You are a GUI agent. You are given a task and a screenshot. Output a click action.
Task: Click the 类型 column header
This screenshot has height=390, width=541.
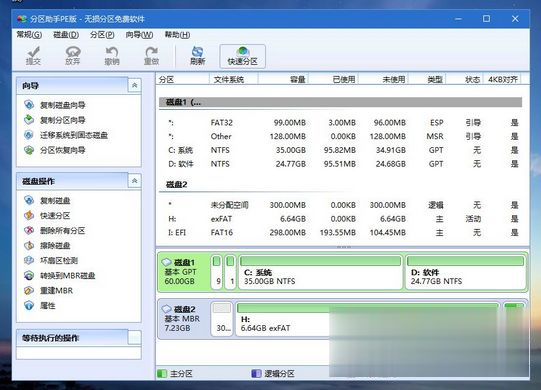point(427,79)
